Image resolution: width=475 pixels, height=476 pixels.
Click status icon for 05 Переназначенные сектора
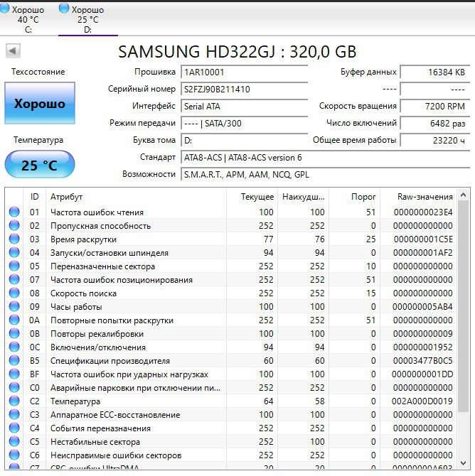[x=14, y=266]
